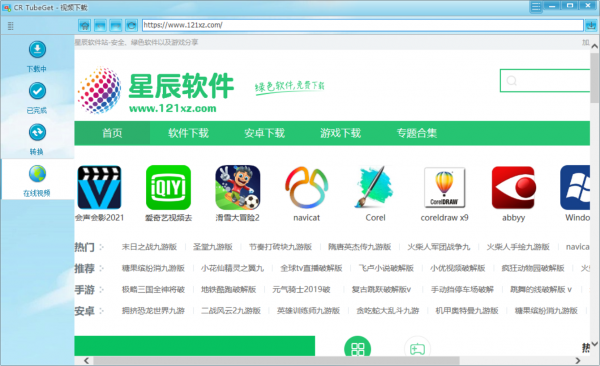Click the 热门 row label

84,247
